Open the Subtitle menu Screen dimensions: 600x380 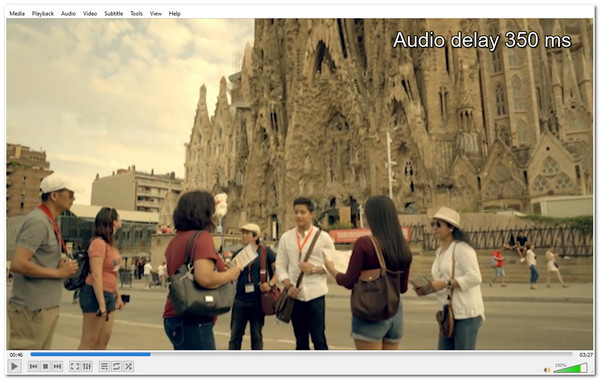[x=114, y=13]
